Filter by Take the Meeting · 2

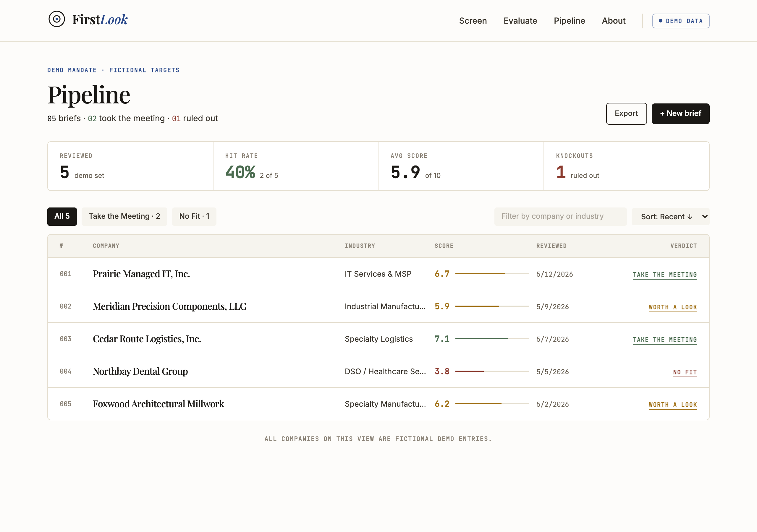coord(124,216)
